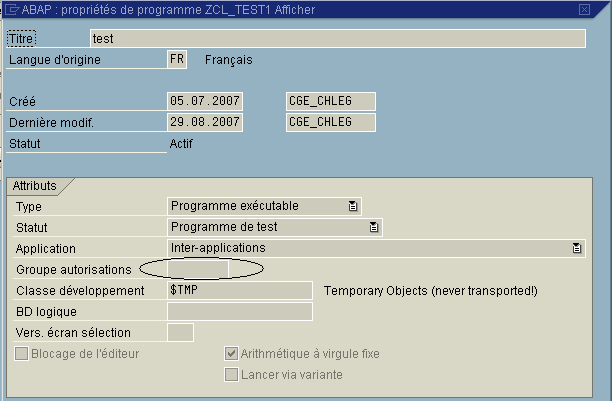Click the Titre field containing 'test'
Screen dimensions: 612x401
[338, 38]
